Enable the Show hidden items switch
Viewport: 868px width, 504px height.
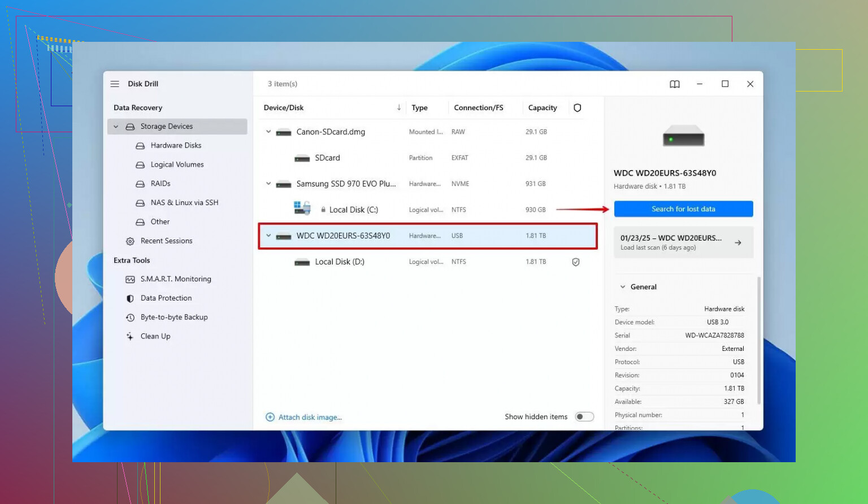(x=584, y=416)
